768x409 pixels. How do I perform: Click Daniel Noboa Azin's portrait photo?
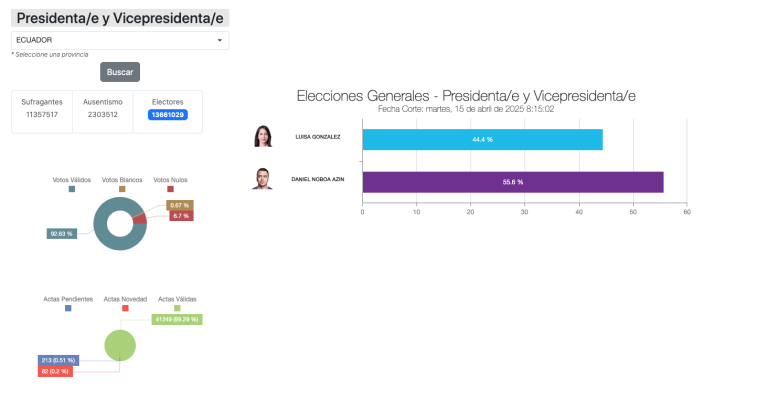point(262,179)
